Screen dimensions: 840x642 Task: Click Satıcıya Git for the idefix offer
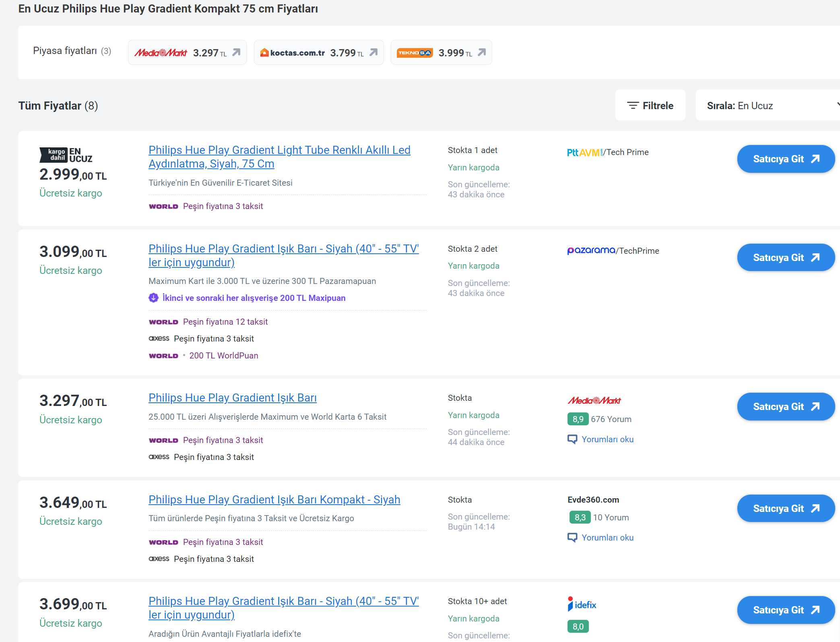point(786,610)
